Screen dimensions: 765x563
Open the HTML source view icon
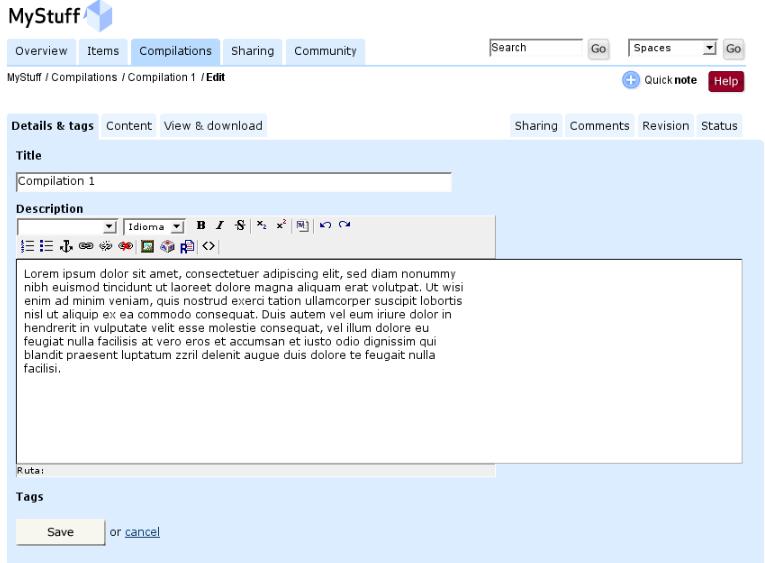[207, 245]
